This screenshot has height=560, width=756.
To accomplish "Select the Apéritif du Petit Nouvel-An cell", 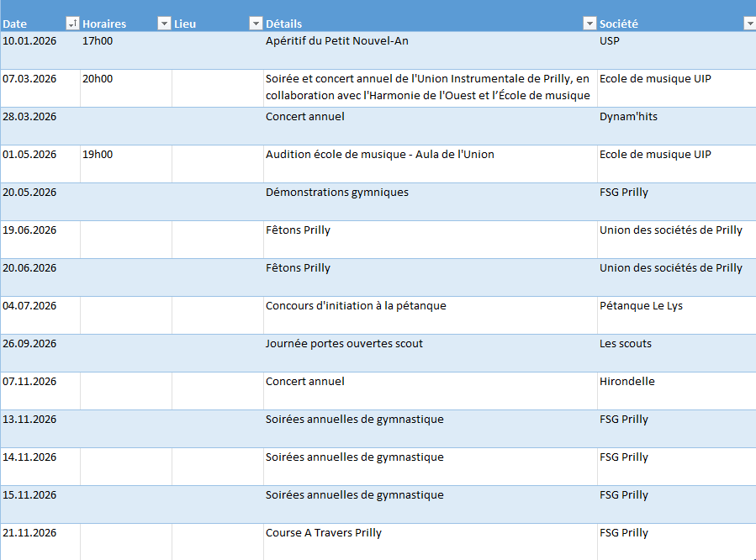I will [x=336, y=41].
